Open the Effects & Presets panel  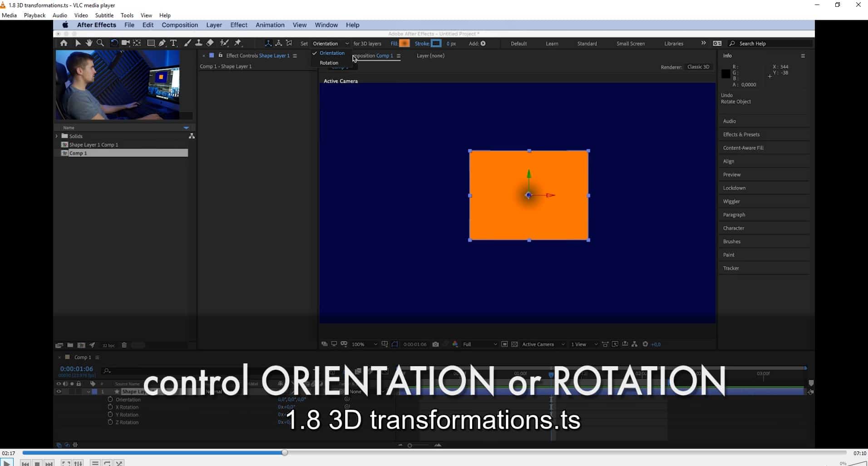tap(741, 134)
